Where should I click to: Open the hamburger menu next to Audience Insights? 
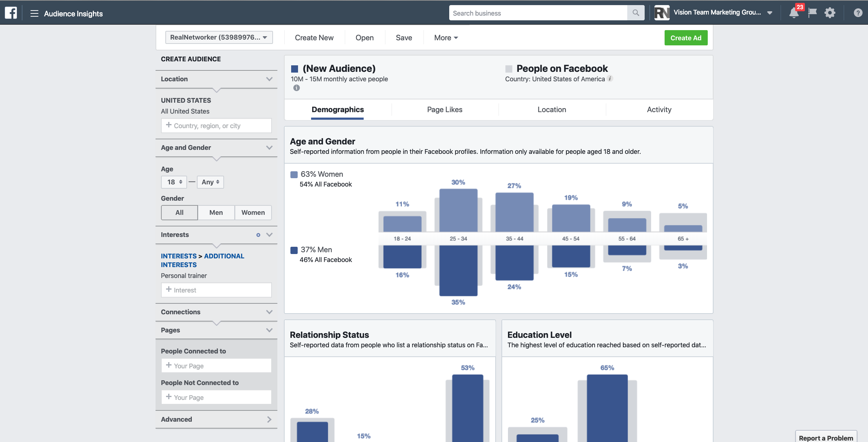tap(34, 13)
